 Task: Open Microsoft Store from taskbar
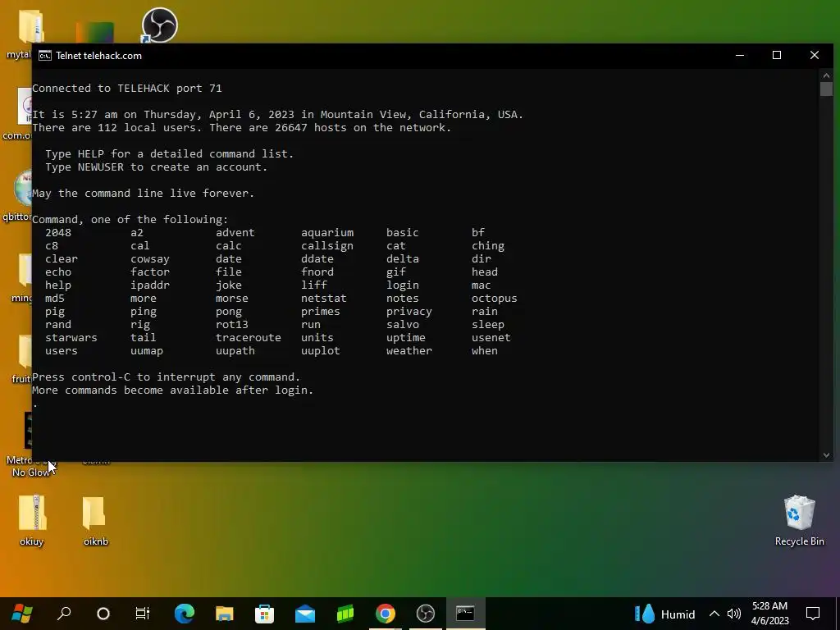coord(265,614)
